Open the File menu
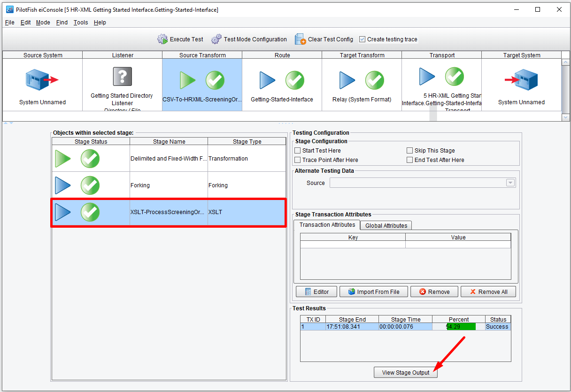Viewport: 571px width, 392px height. click(10, 23)
